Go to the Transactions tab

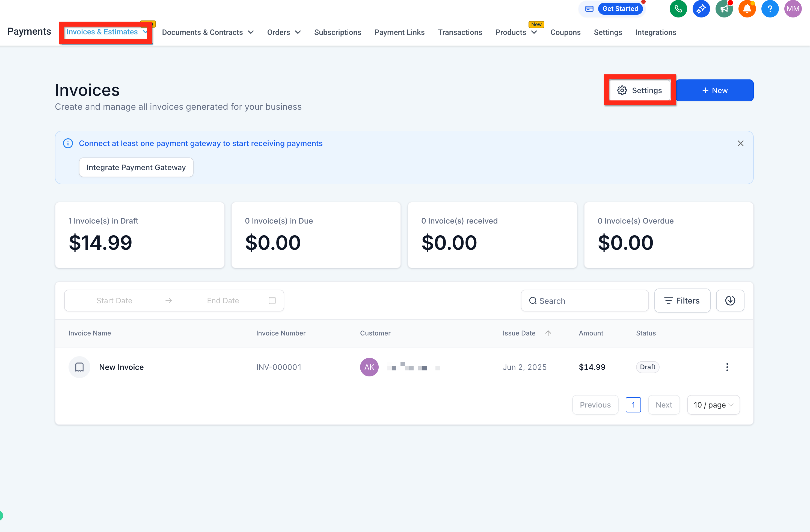(x=460, y=32)
